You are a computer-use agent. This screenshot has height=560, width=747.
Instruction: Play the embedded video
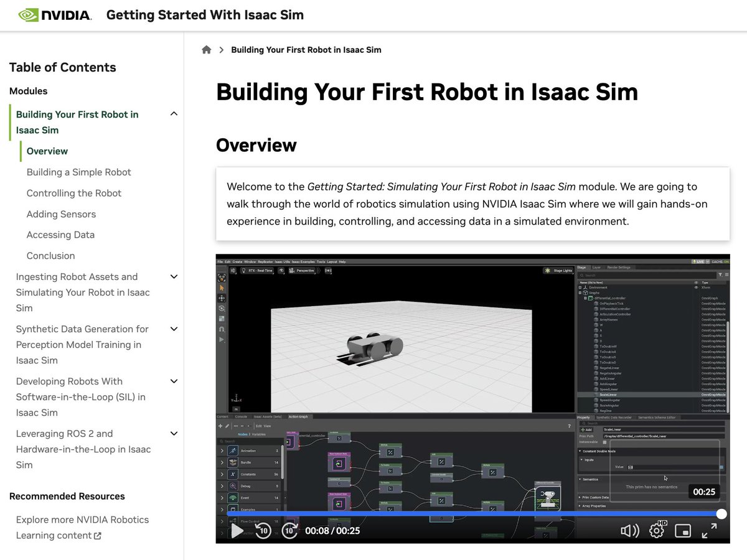click(237, 531)
